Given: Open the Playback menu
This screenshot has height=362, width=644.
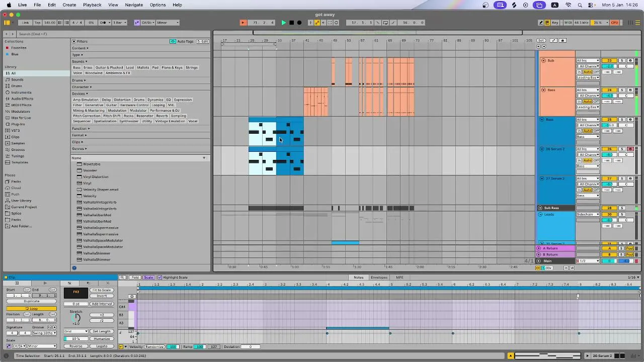Looking at the screenshot, I should 92,5.
